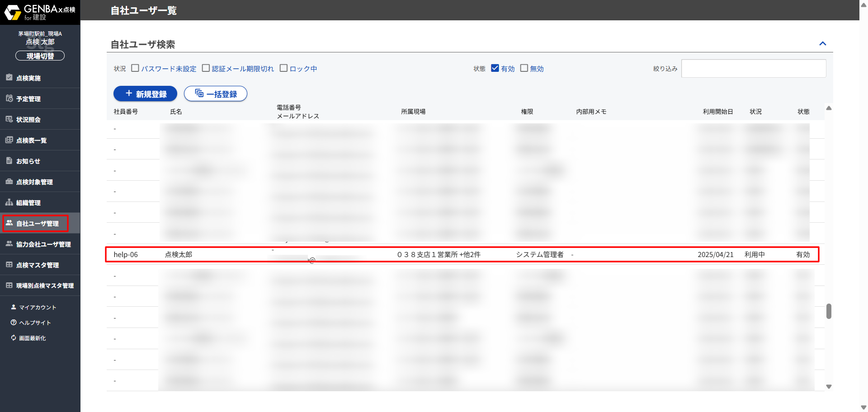
Task: Click the 点検対象管理 icon in sidebar
Action: [x=9, y=182]
